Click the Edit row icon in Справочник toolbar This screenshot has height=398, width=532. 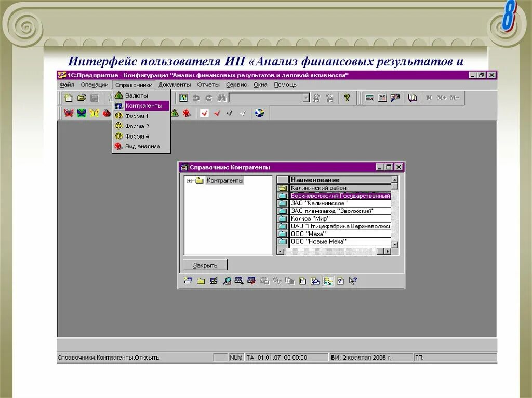click(x=214, y=281)
